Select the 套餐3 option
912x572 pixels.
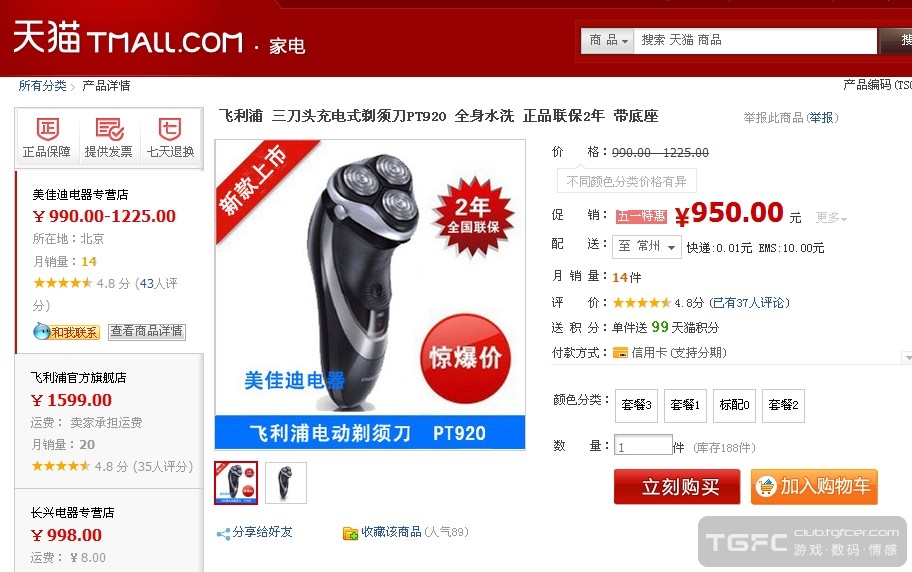(x=636, y=406)
